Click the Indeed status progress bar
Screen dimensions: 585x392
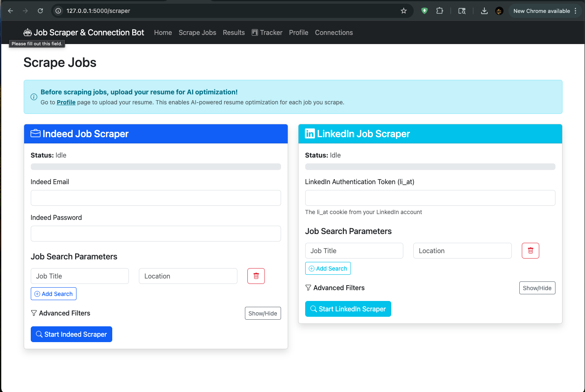[156, 167]
